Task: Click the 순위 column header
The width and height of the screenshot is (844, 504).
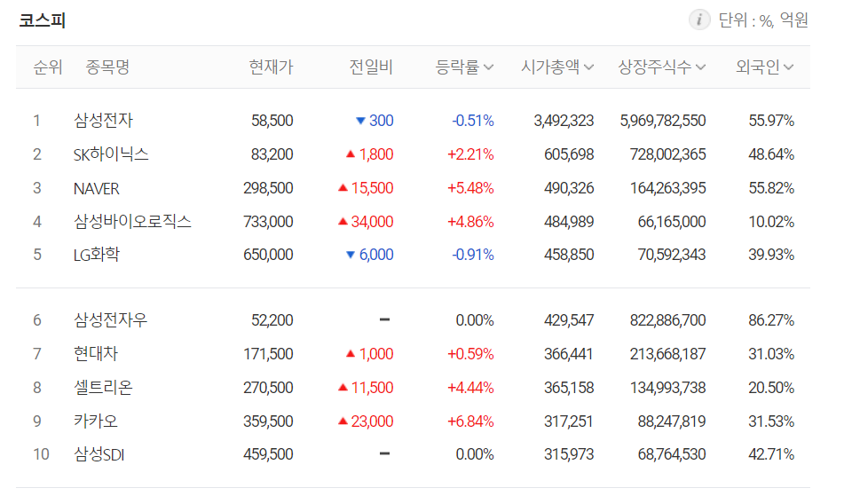Action: [48, 67]
